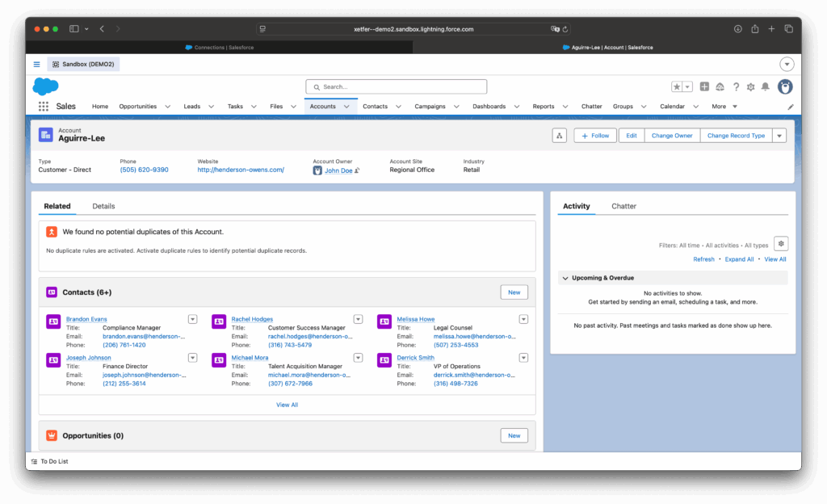Open the Reports nav tab

pyautogui.click(x=544, y=107)
